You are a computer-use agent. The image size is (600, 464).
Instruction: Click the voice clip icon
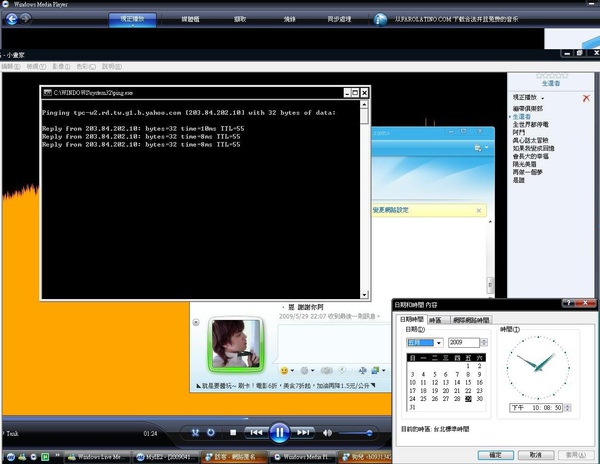coord(342,370)
